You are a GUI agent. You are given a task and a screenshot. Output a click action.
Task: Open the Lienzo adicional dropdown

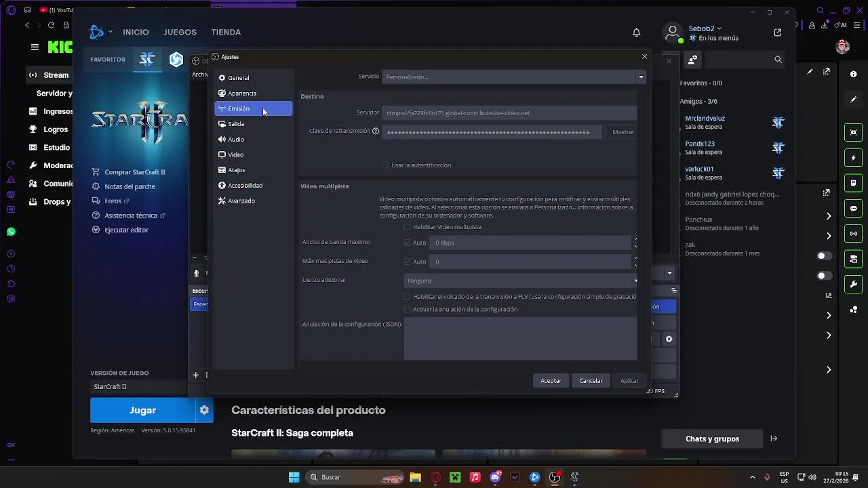click(x=521, y=281)
